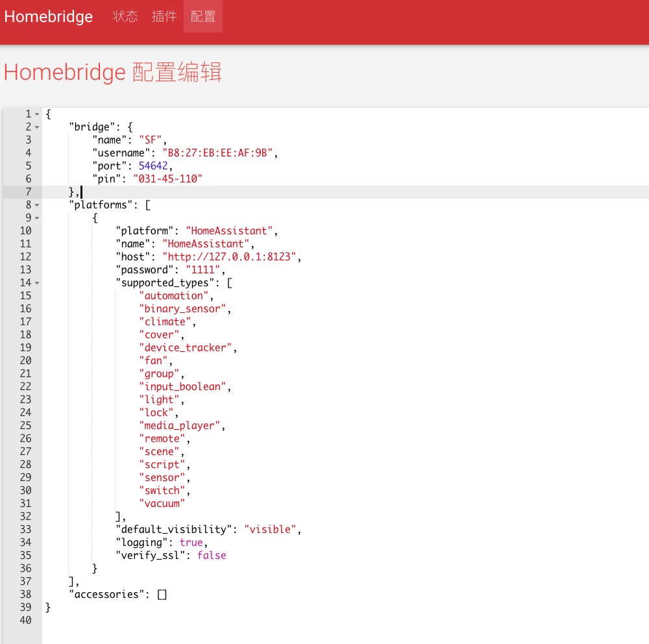Click the "light" entry
Viewport: 649px width, 644px height.
159,400
